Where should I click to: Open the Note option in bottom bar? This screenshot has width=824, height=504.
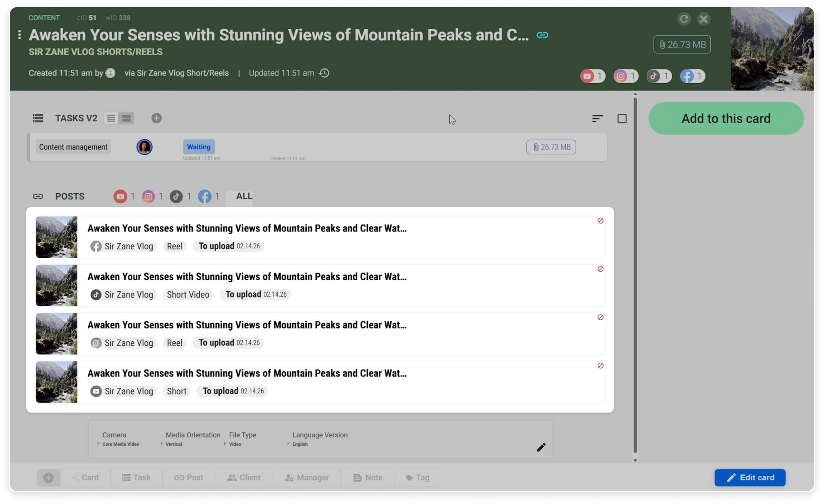[368, 478]
